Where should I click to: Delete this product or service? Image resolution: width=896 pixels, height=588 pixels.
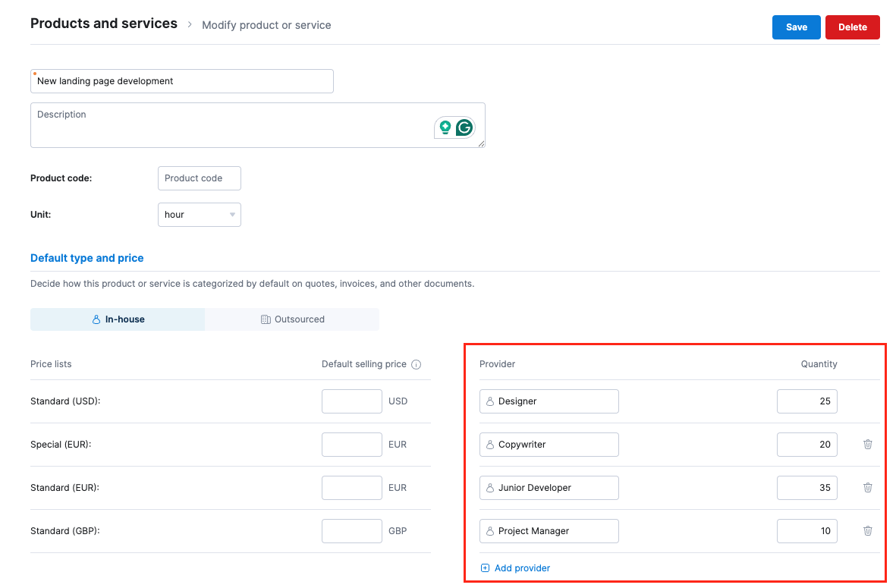coord(852,27)
